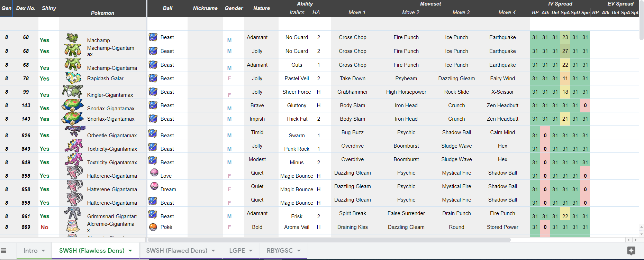The height and width of the screenshot is (260, 644).
Task: Click the Snorlax sprite in Brave nature row
Action: coord(73,105)
